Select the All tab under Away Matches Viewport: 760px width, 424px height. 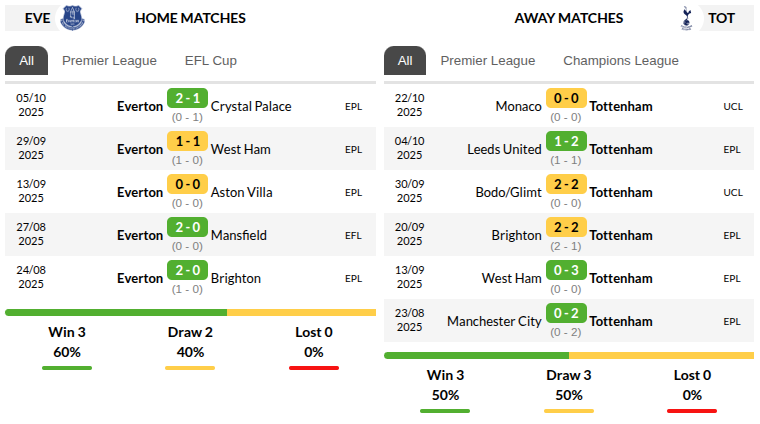pos(405,60)
